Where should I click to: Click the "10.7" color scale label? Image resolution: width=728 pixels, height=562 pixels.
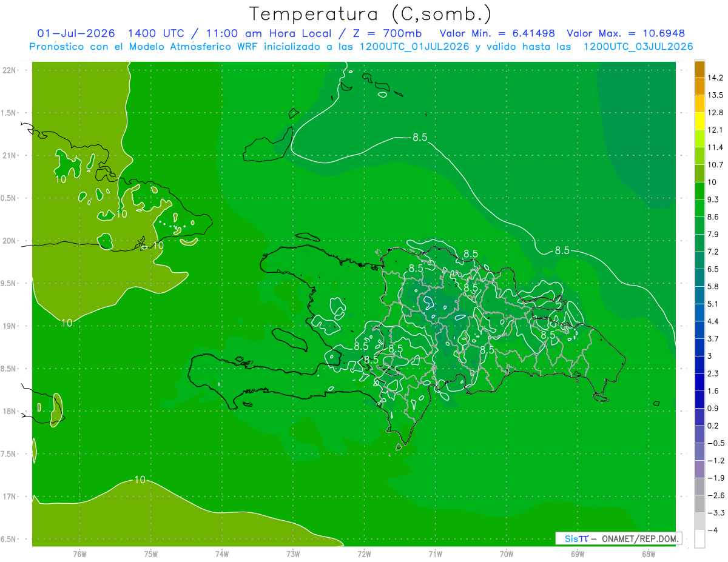[x=716, y=165]
